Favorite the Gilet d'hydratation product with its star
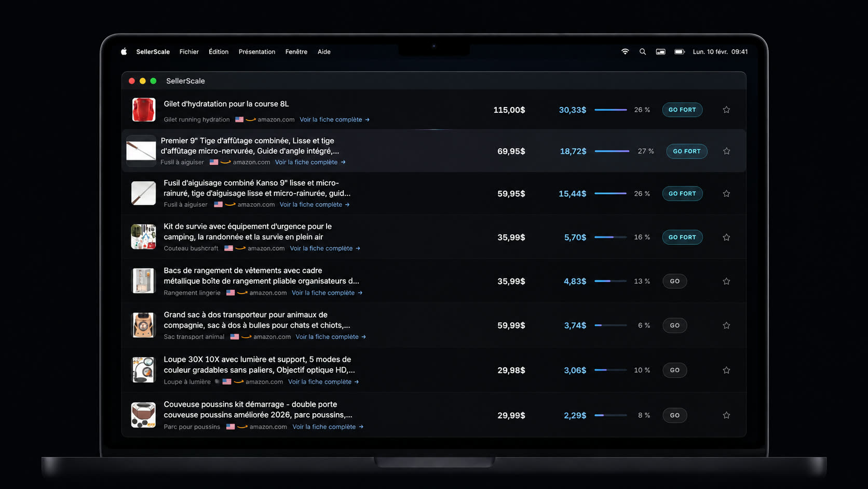This screenshot has width=868, height=489. point(726,110)
